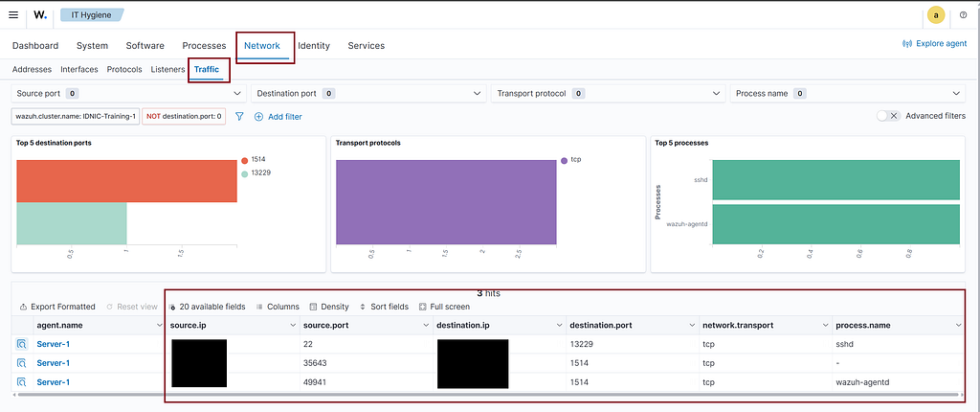Click the wazuh-agentd bar in processes chart
Image resolution: width=980 pixels, height=412 pixels.
835,224
